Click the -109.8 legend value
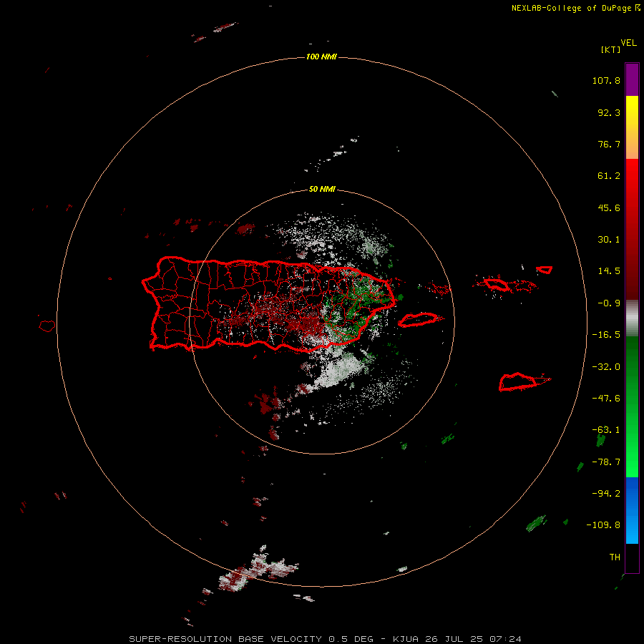This screenshot has height=644, width=644. pos(603,525)
